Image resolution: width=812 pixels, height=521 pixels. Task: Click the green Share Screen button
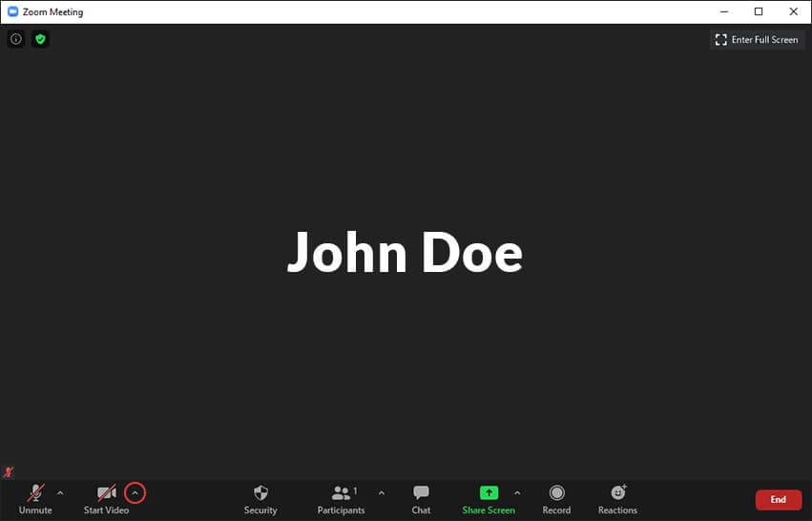[x=489, y=499]
